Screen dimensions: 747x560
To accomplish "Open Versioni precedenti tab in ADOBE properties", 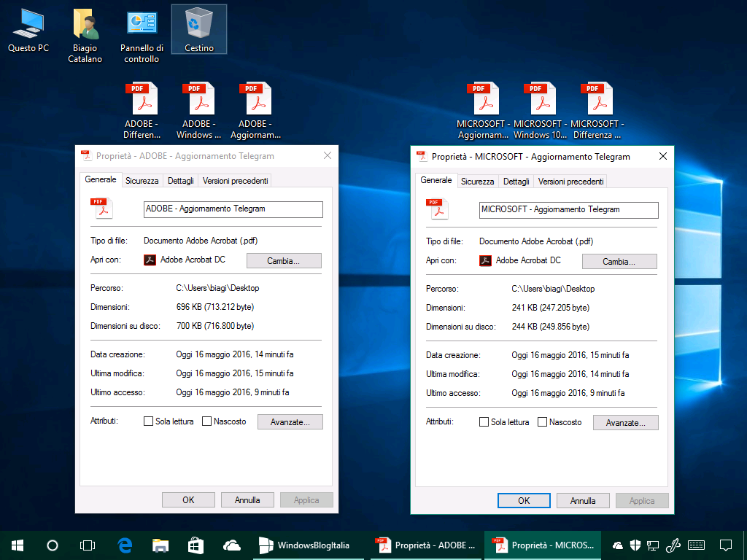I will (236, 181).
